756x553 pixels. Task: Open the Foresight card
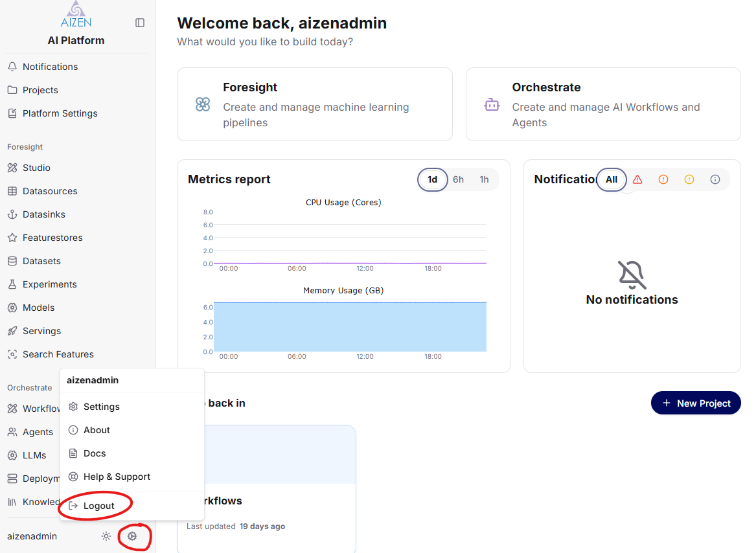(314, 104)
